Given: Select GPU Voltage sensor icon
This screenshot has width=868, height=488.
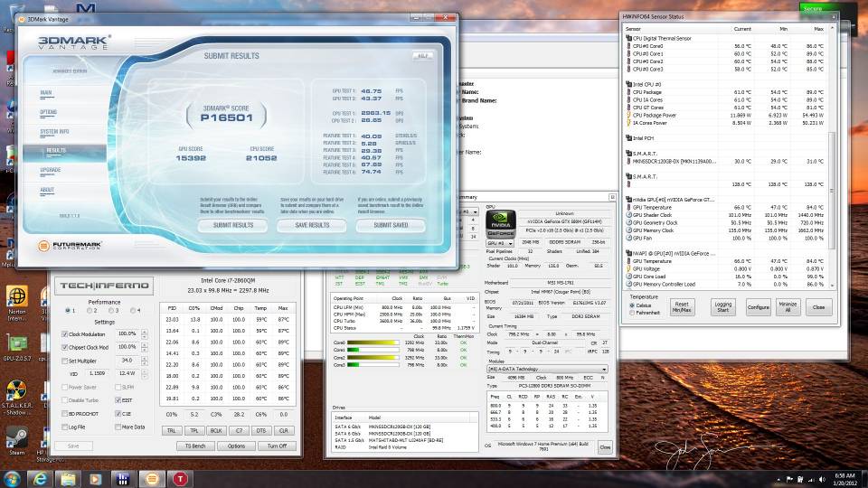Looking at the screenshot, I should 629,268.
